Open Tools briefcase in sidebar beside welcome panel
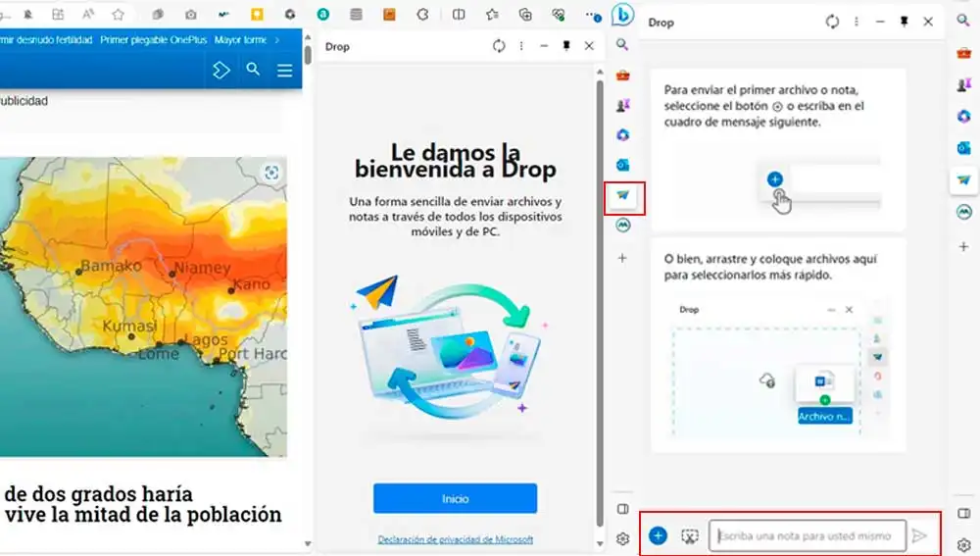The image size is (980, 556). pos(622,76)
